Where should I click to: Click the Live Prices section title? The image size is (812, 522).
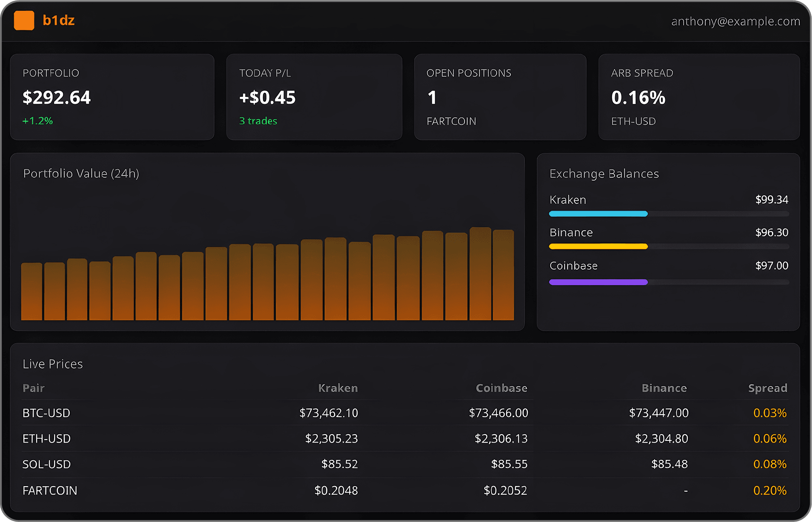coord(52,363)
